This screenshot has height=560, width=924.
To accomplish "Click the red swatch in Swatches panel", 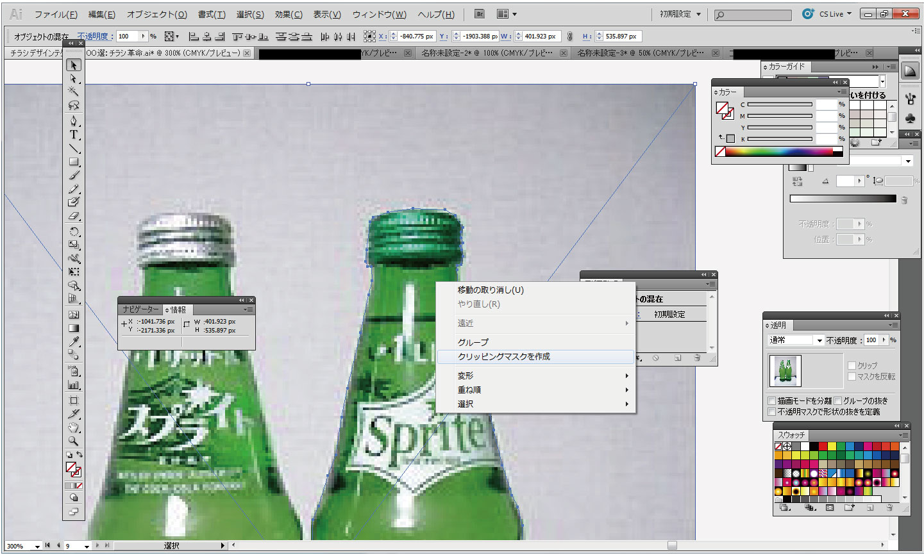I will point(823,446).
